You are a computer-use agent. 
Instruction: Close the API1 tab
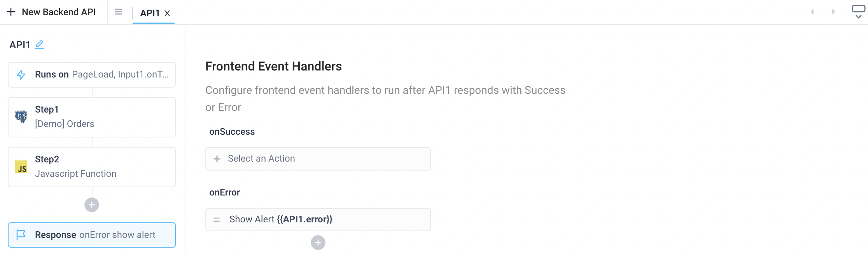pyautogui.click(x=167, y=13)
